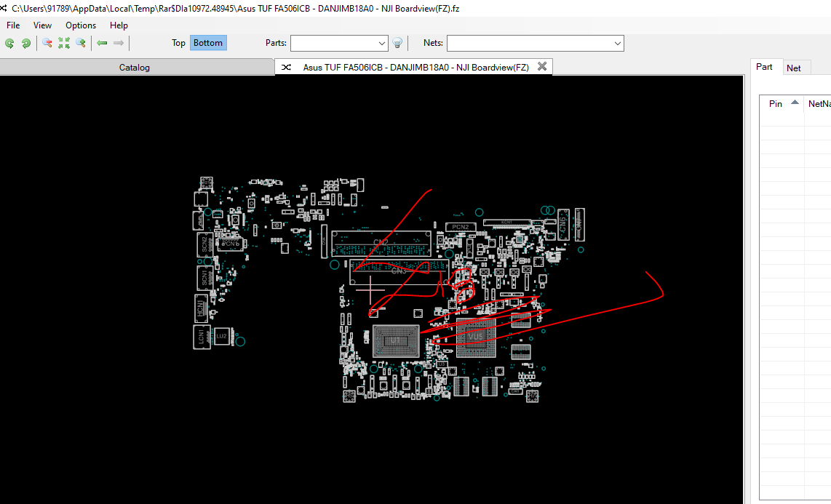
Task: Select the CN2 connector on the board
Action: pyautogui.click(x=381, y=244)
